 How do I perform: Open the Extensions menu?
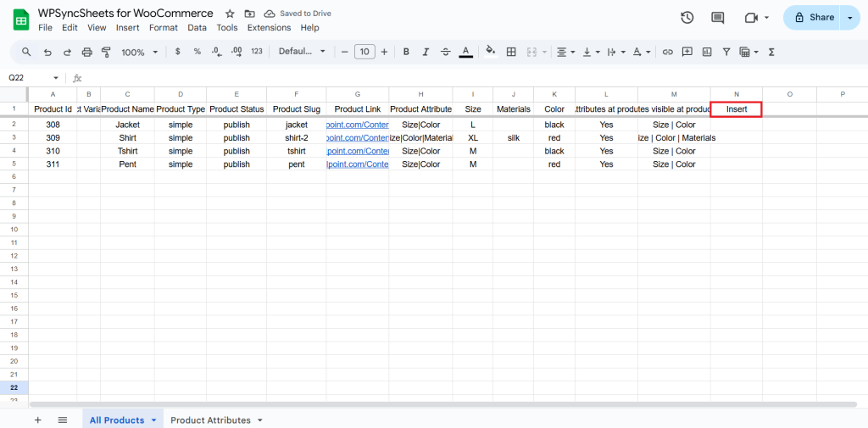pos(269,28)
